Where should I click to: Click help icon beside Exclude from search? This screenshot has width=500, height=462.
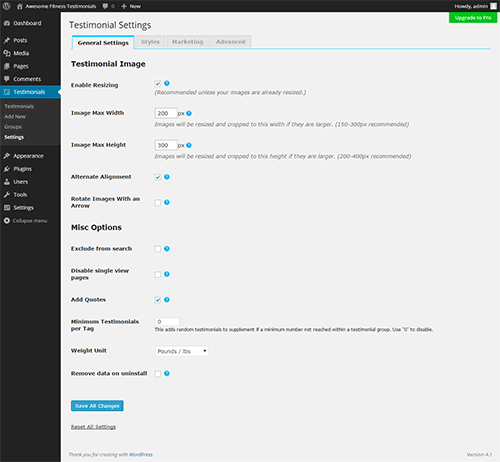click(167, 249)
